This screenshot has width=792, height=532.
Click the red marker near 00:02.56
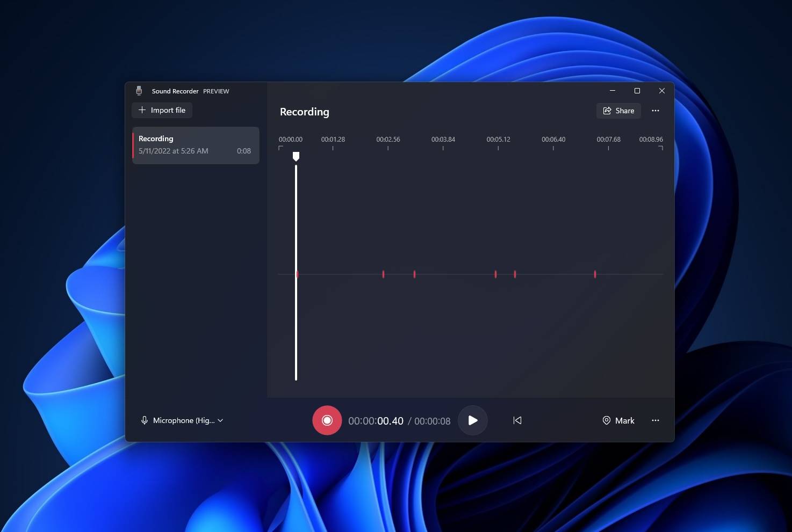click(383, 274)
